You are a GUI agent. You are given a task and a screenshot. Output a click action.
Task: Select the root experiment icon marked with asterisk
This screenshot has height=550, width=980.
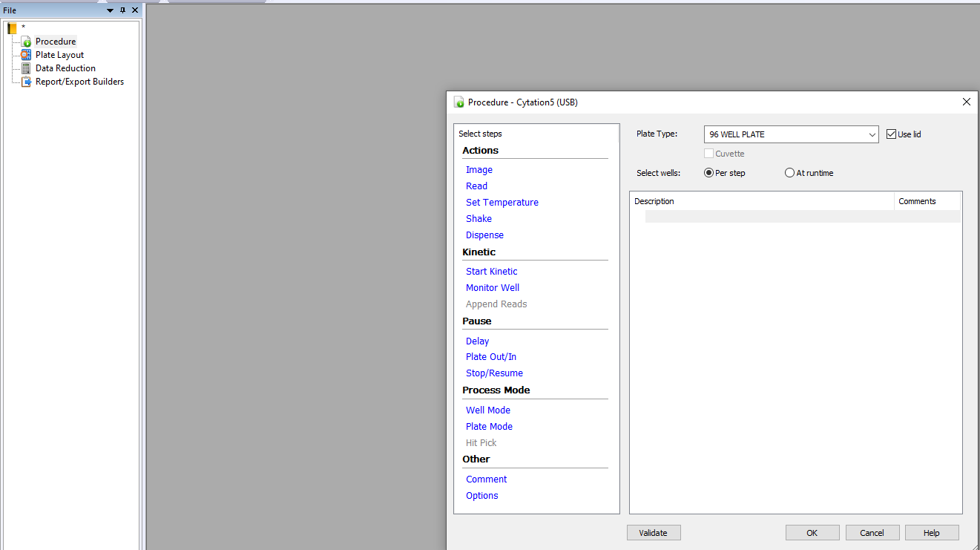[x=12, y=28]
